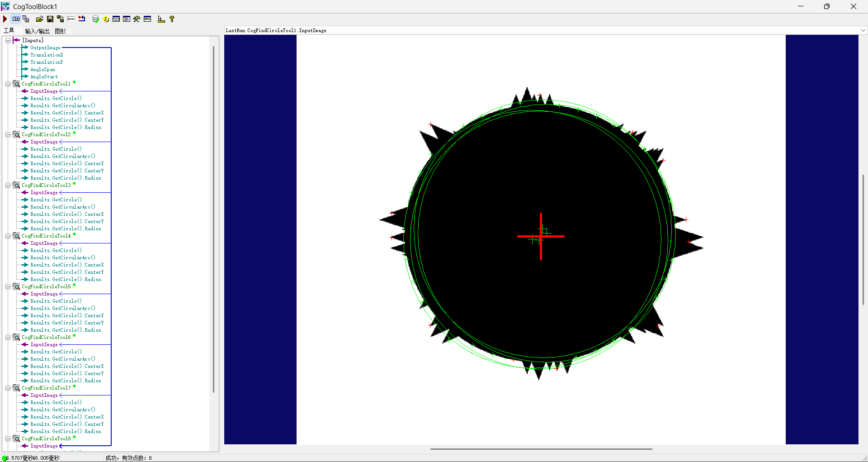The width and height of the screenshot is (868, 462).
Task: Click the CogFindCircleTool7 tool icon
Action: click(16, 388)
